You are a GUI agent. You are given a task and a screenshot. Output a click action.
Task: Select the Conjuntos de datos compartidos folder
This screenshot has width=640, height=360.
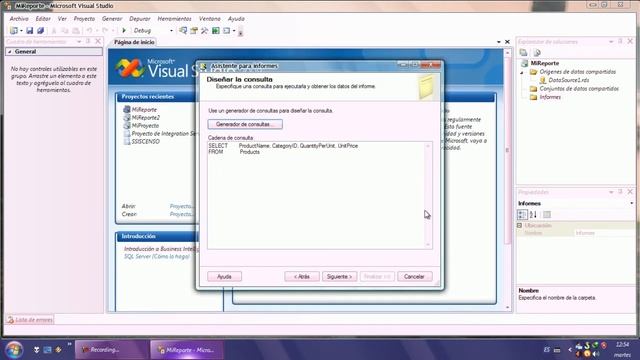point(579,89)
